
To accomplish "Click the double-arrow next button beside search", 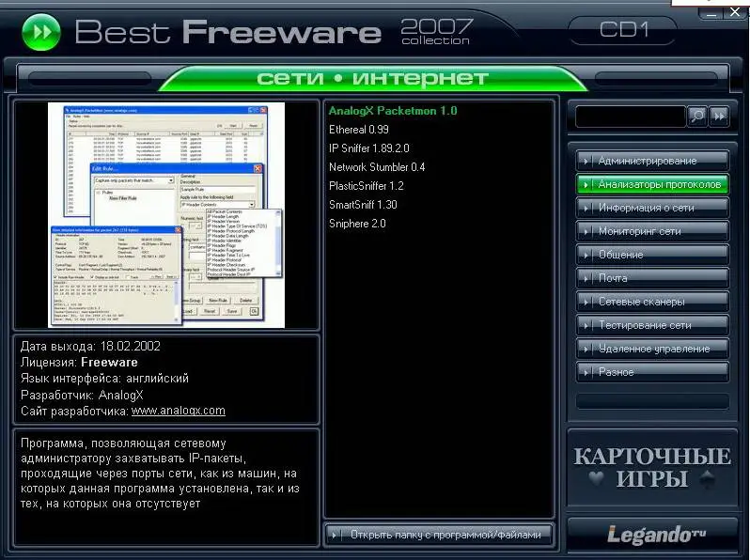I will point(719,116).
